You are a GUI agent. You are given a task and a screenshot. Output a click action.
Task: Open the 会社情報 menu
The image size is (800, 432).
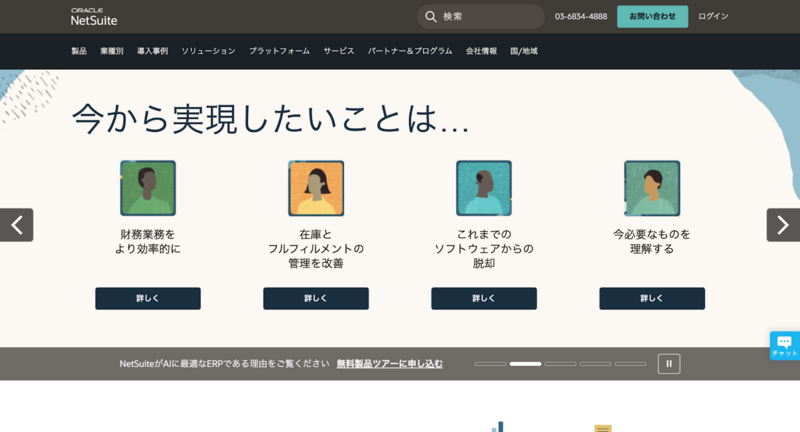click(x=481, y=51)
